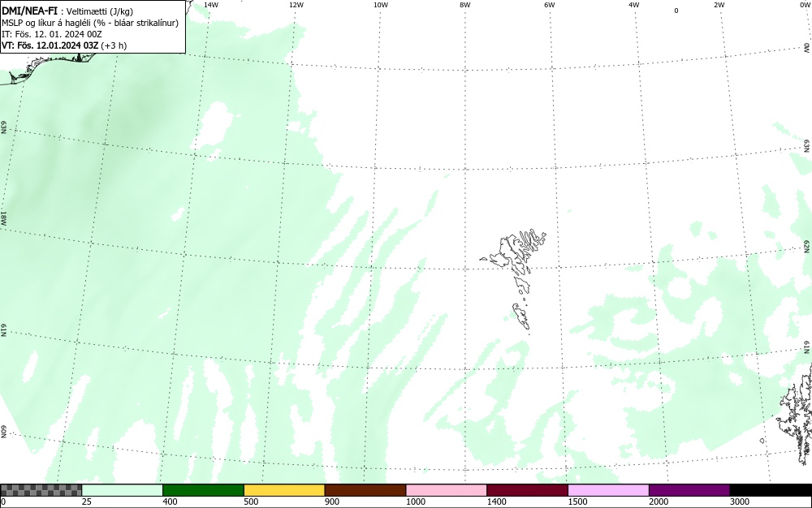The image size is (812, 508).
Task: Click the legend value 1400
Action: (x=497, y=502)
